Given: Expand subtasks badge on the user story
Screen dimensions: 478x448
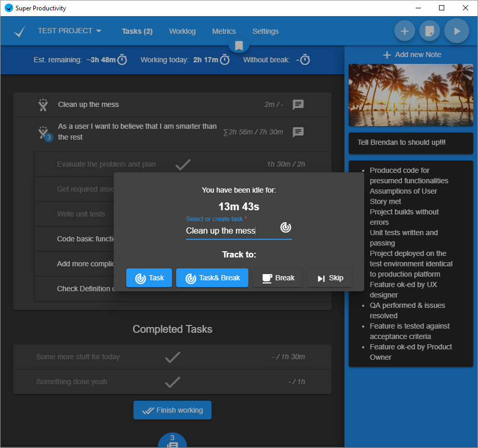Looking at the screenshot, I should tap(48, 138).
